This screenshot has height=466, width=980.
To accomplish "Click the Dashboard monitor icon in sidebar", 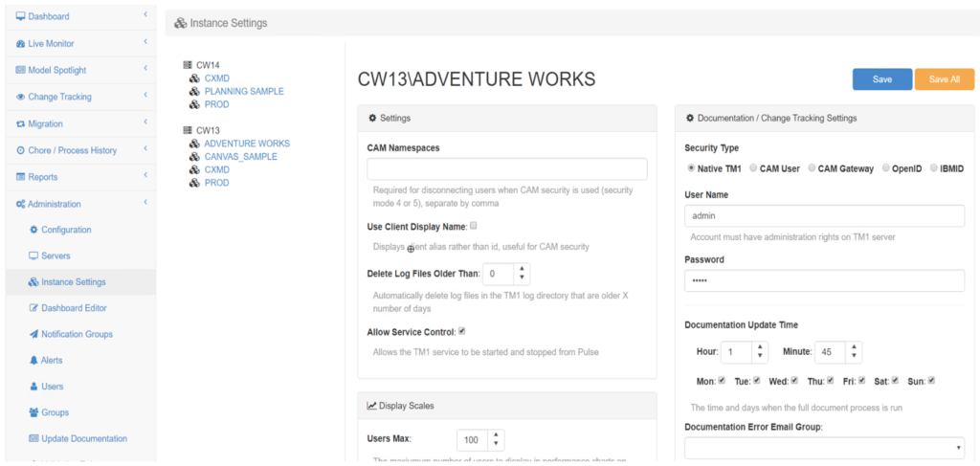I will click(21, 16).
